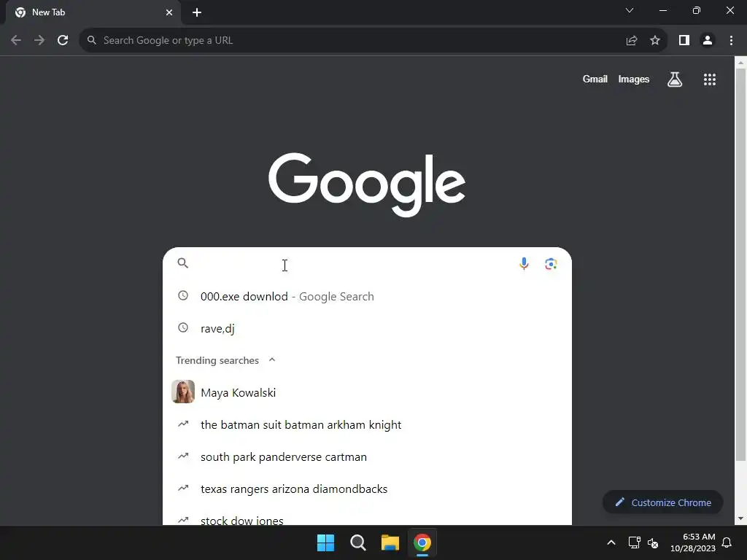The width and height of the screenshot is (747, 560).
Task: Select the New Tab tab
Action: [x=93, y=12]
